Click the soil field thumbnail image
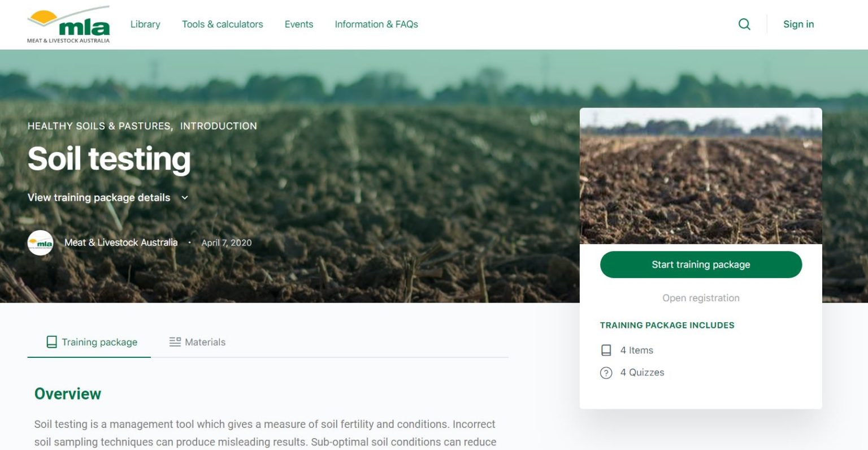This screenshot has height=450, width=868. 701,176
